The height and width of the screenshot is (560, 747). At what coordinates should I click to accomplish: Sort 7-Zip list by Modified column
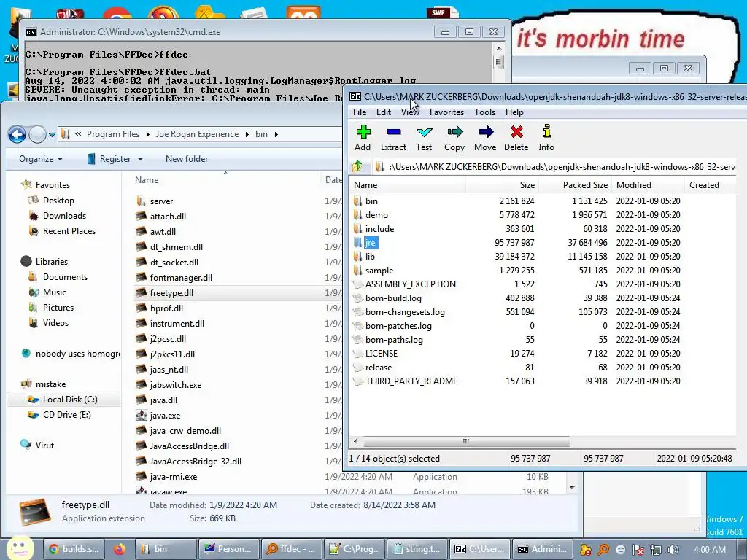pos(648,184)
